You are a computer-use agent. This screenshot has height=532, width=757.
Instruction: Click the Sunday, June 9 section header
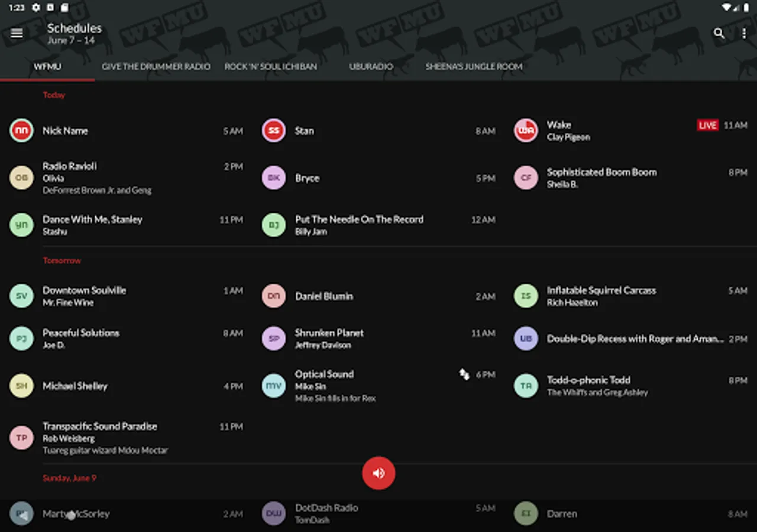click(x=69, y=478)
